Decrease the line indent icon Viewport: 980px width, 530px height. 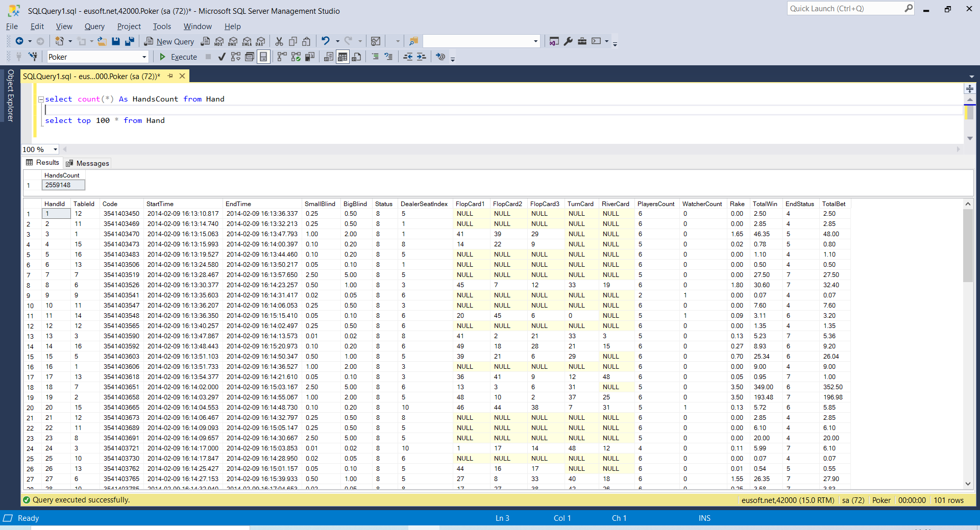(x=408, y=57)
